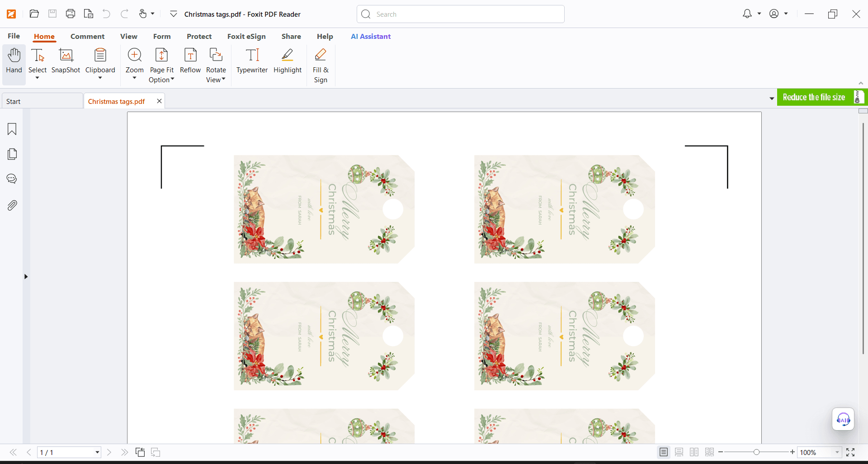Expand the Zoom dropdown arrow
868x464 pixels.
click(135, 78)
